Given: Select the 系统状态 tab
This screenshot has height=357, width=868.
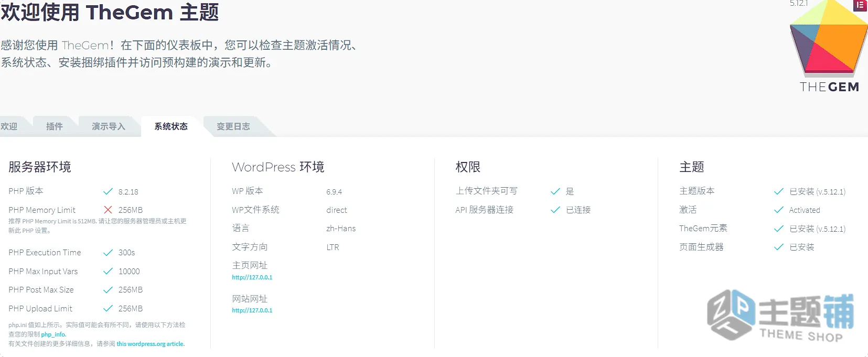Looking at the screenshot, I should (x=171, y=126).
